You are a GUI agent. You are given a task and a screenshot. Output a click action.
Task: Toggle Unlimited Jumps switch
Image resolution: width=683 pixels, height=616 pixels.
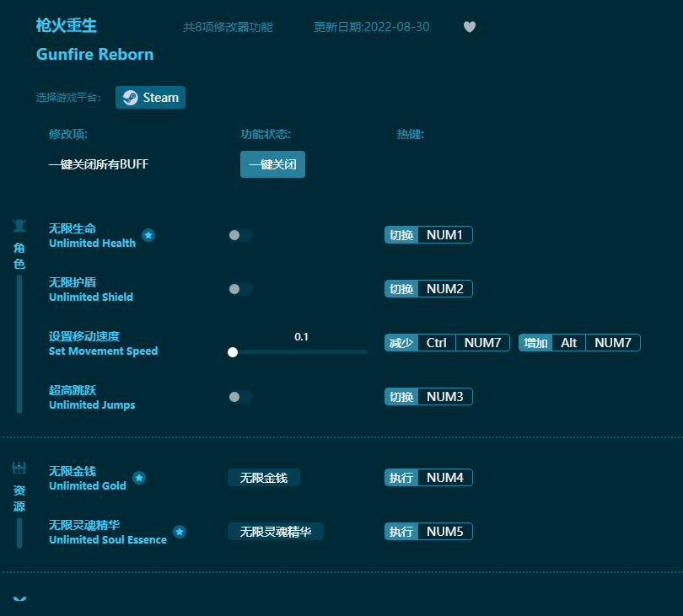click(x=240, y=397)
